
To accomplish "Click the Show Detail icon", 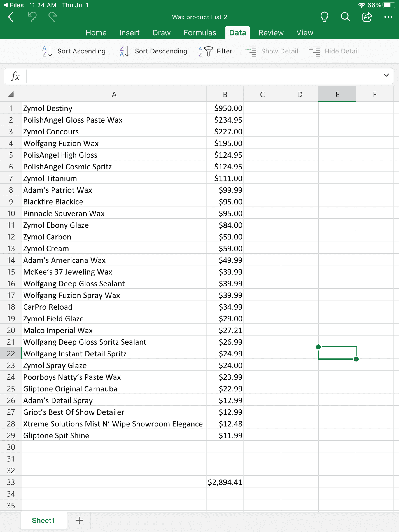I will (x=251, y=51).
